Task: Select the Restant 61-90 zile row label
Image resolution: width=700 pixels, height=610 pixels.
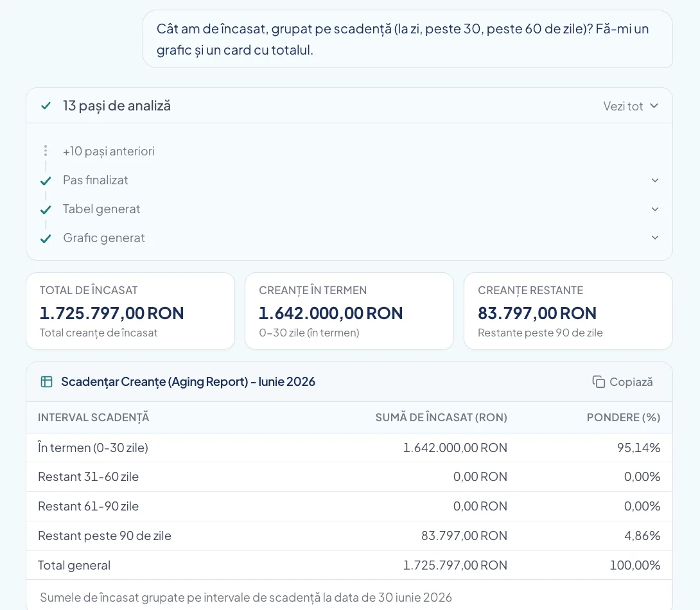Action: pyautogui.click(x=89, y=506)
